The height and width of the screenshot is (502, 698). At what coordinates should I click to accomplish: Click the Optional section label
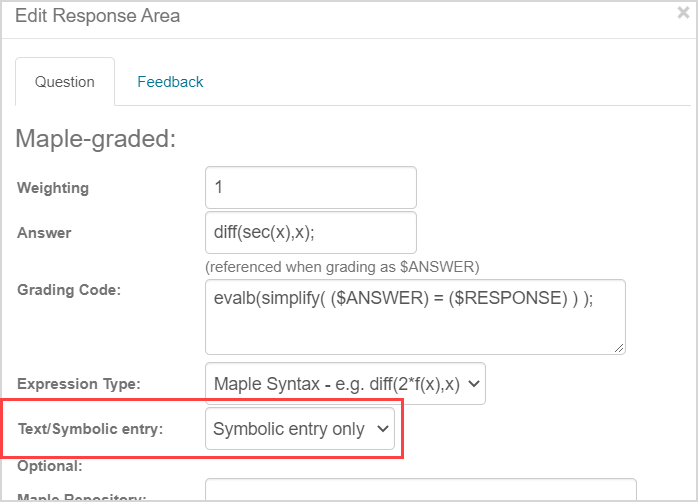(48, 466)
